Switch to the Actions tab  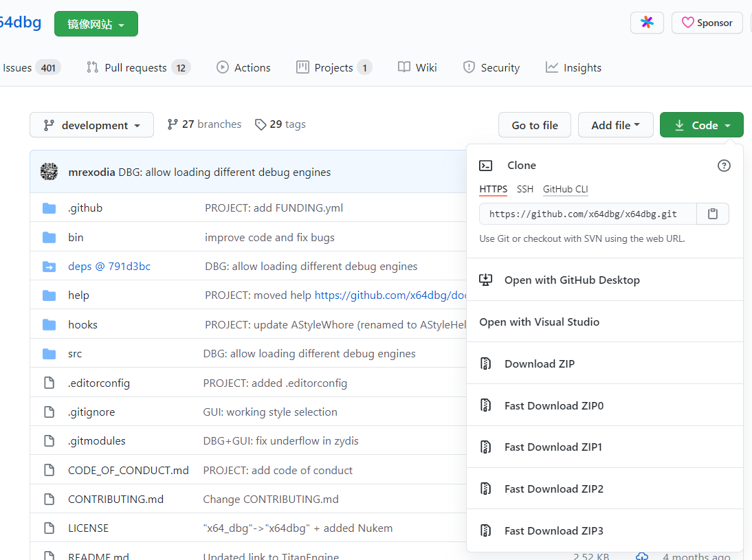(243, 67)
